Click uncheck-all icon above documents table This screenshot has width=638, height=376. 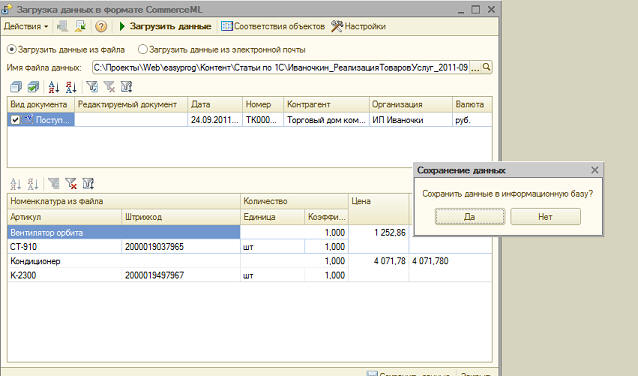click(15, 87)
